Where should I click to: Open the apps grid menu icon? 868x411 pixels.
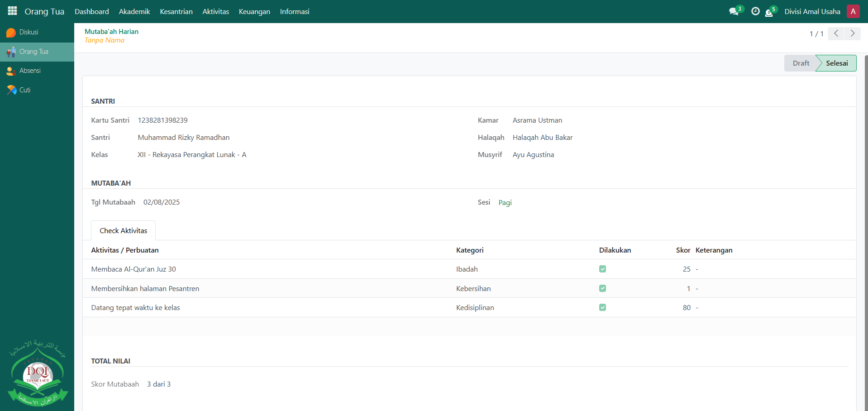click(12, 11)
